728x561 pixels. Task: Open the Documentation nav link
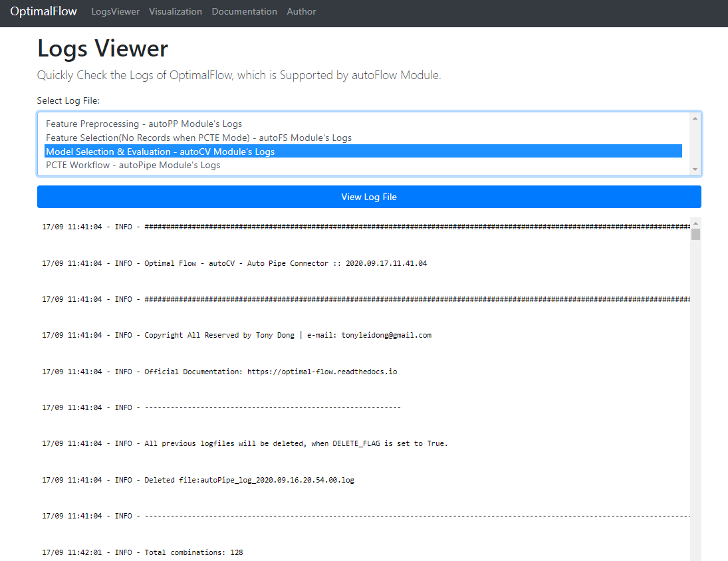click(x=244, y=11)
